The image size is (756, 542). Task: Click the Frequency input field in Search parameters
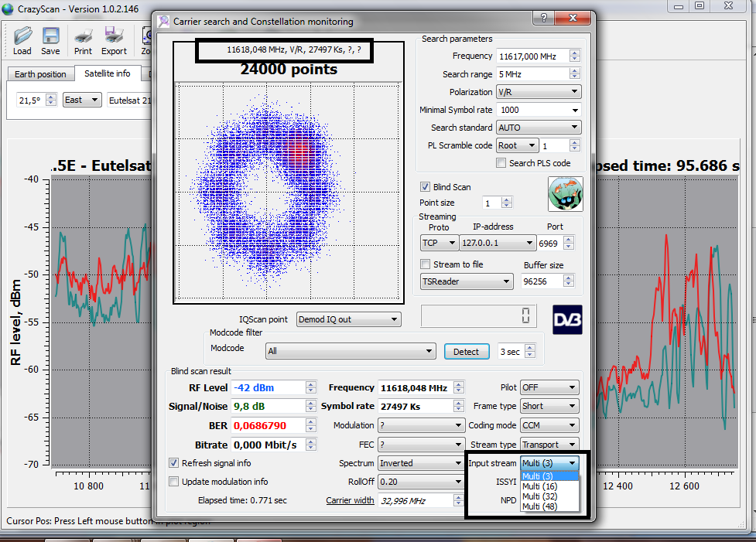click(531, 56)
